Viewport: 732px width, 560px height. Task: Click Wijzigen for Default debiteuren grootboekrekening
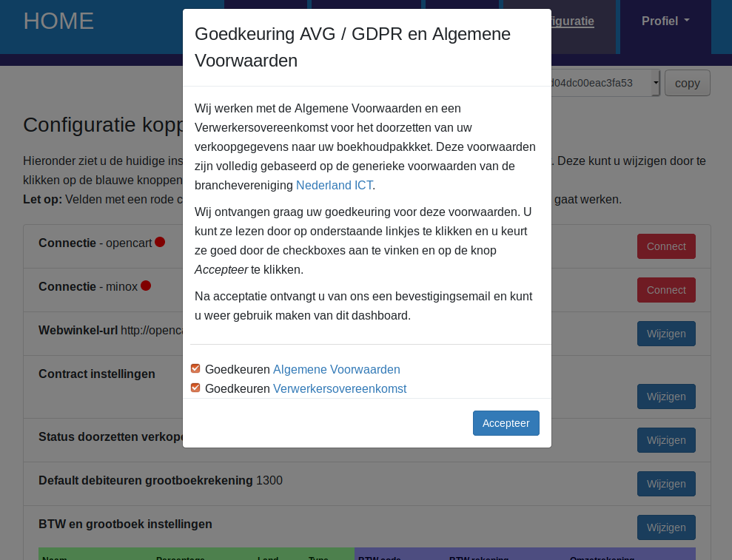point(666,484)
